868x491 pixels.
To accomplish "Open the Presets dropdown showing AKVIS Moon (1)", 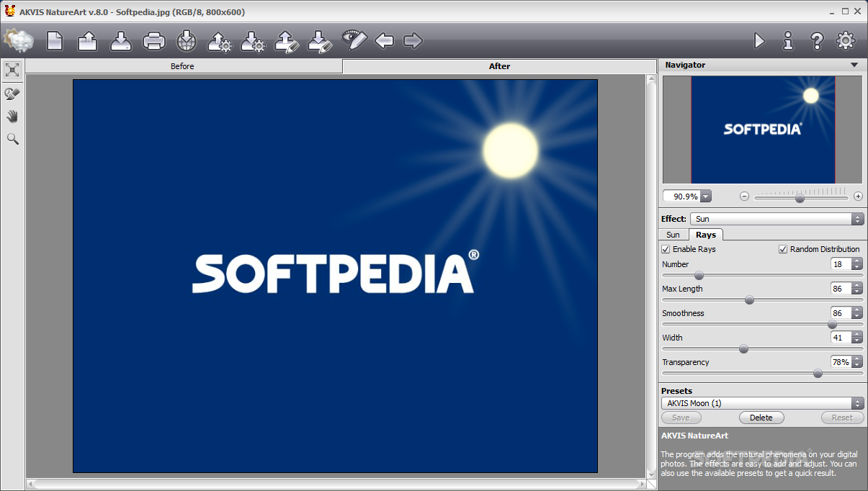I will point(762,403).
